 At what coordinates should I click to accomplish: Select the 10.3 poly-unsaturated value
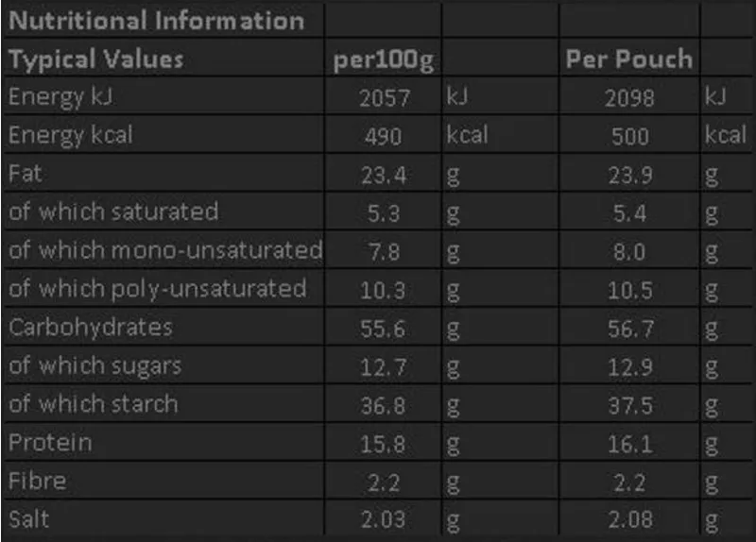tap(384, 290)
